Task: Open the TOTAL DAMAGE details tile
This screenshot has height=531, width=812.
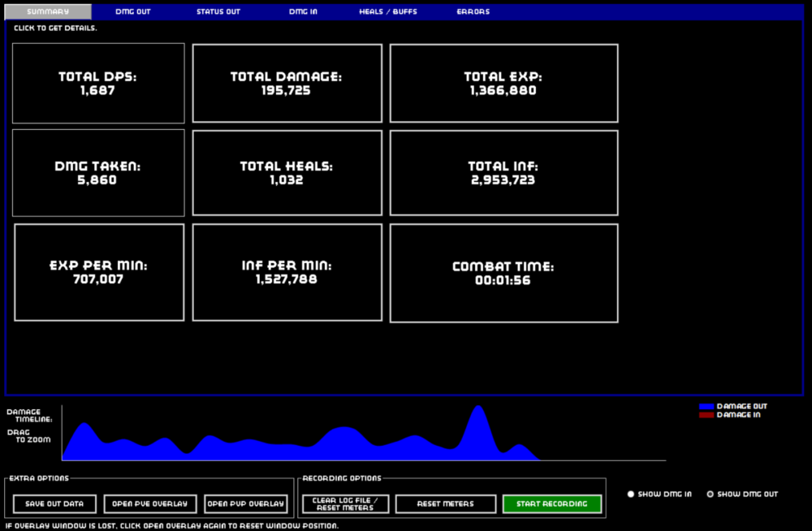Action: tap(287, 84)
